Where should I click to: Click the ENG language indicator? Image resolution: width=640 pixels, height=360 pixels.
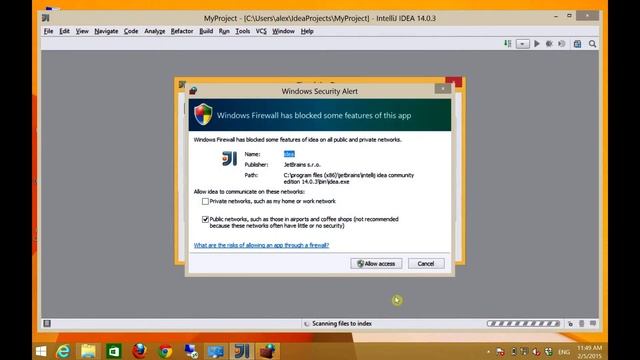(564, 352)
